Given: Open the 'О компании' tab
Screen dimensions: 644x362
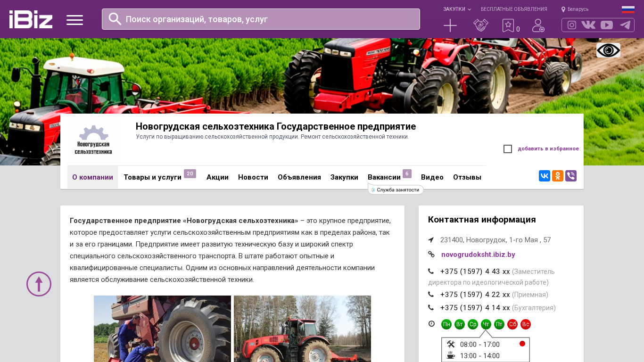Looking at the screenshot, I should coord(92,177).
